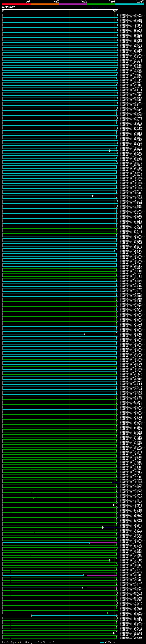
Task: Select label UniRef100_C0HG48
Action: point(131,45)
